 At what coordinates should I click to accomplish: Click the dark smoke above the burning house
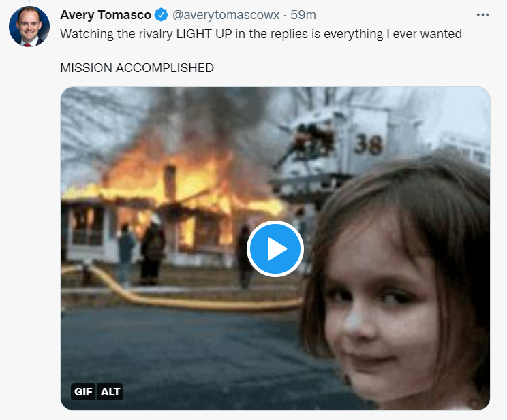tap(198, 116)
